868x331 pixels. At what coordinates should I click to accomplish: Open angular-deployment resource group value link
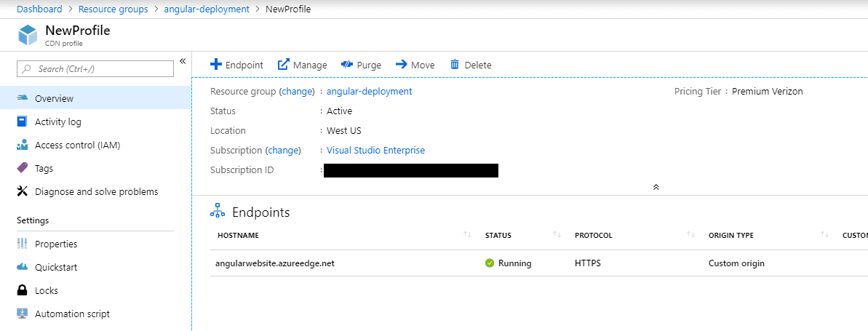pyautogui.click(x=369, y=92)
